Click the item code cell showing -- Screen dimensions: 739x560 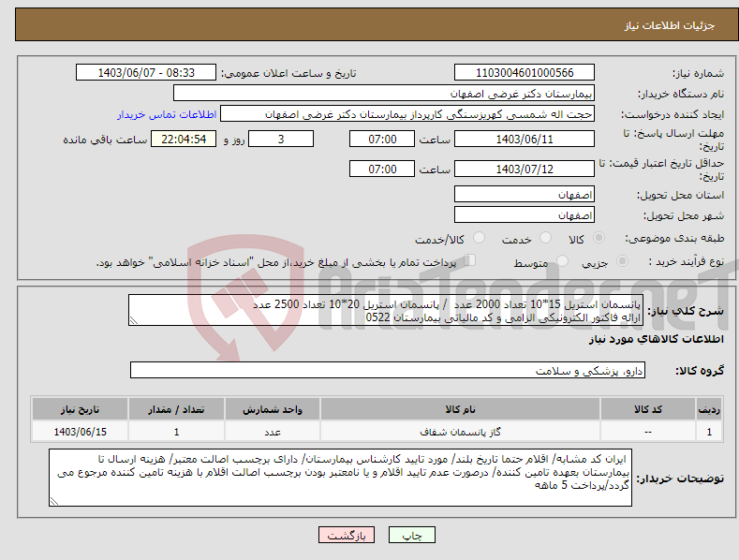pyautogui.click(x=648, y=432)
